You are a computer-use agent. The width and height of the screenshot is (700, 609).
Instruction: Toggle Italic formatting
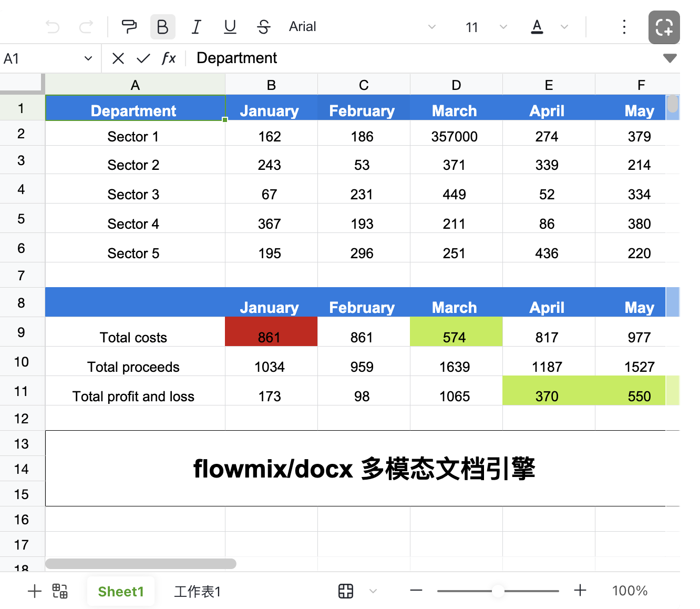196,27
